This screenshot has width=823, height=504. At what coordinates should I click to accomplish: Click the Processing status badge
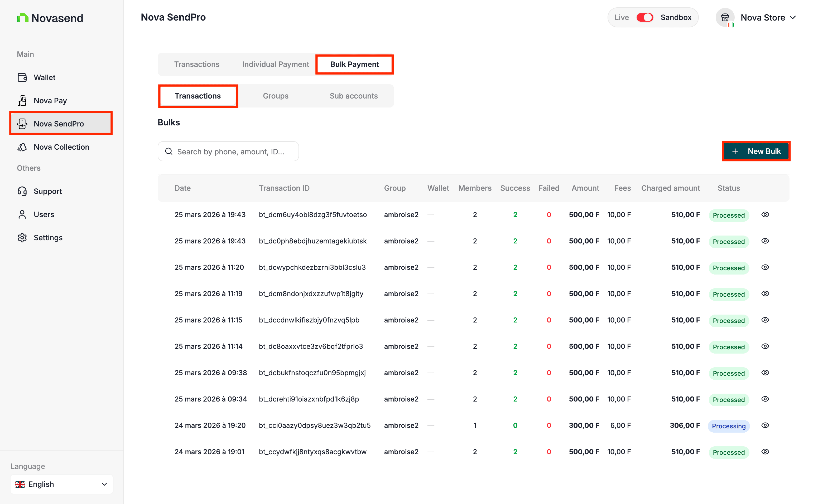coord(729,426)
